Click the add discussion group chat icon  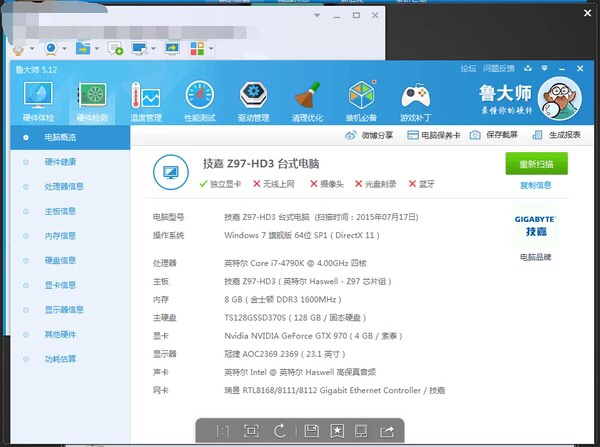coord(115,49)
